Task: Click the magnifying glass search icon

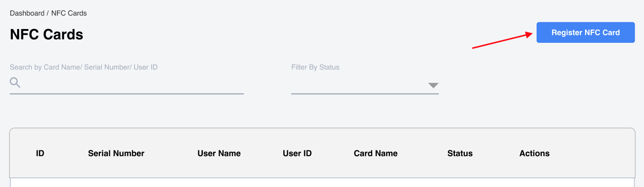Action: pyautogui.click(x=15, y=83)
